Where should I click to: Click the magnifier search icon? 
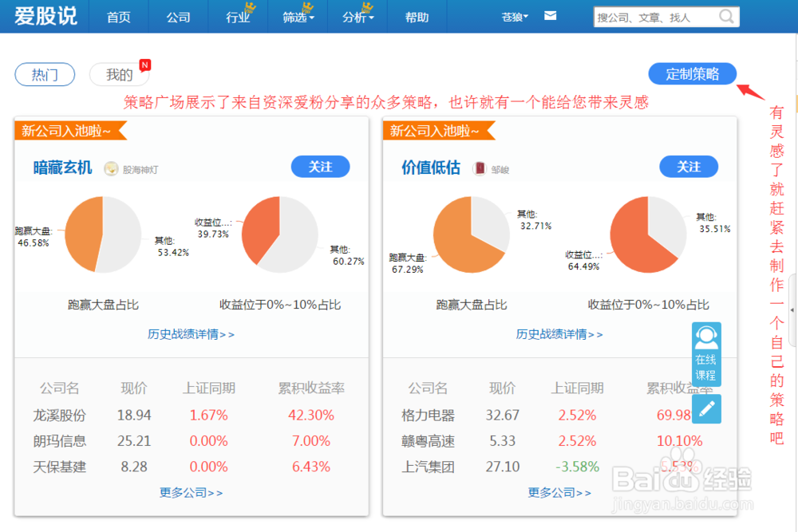tap(725, 16)
